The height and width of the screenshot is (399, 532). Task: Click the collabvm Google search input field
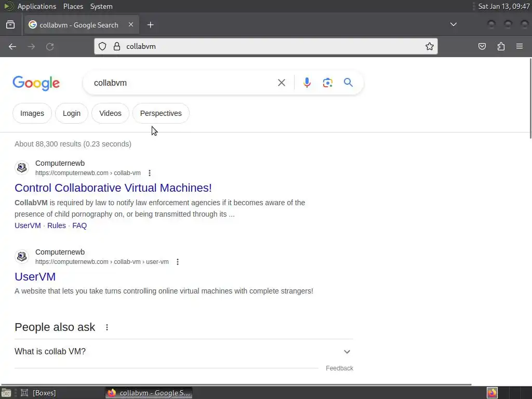click(x=183, y=83)
